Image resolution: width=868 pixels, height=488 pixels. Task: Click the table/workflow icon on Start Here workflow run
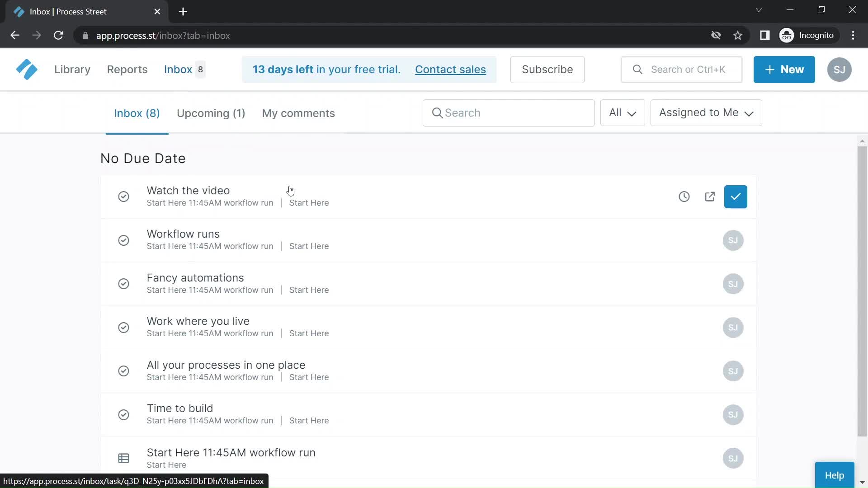coord(123,457)
